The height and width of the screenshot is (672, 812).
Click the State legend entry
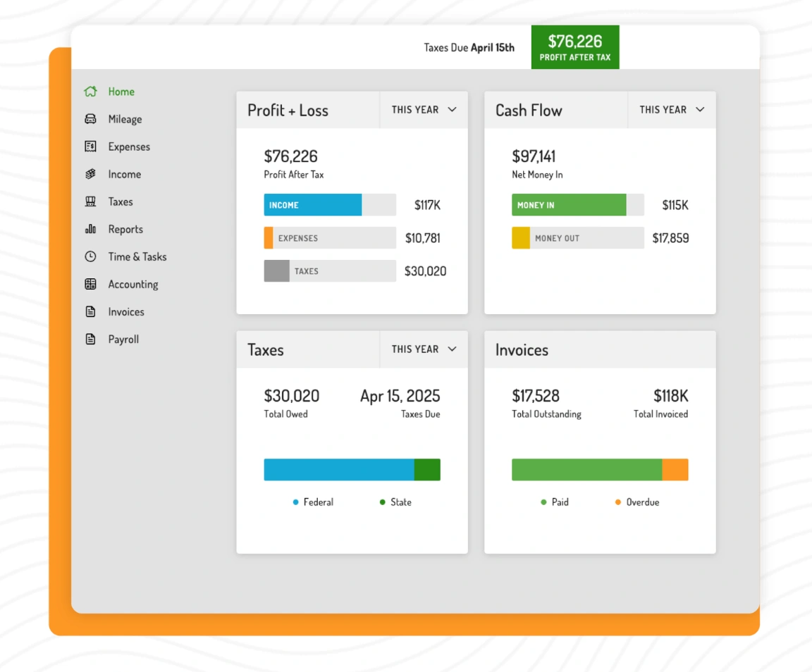[395, 502]
